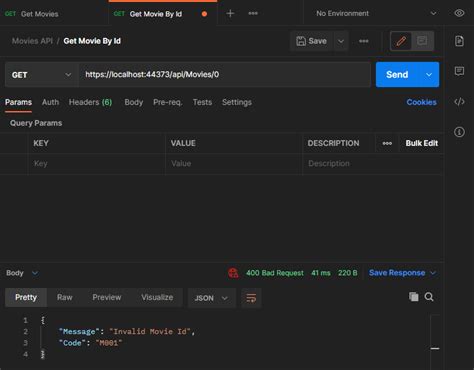
Task: Switch to build mode pencil icon
Action: click(401, 41)
